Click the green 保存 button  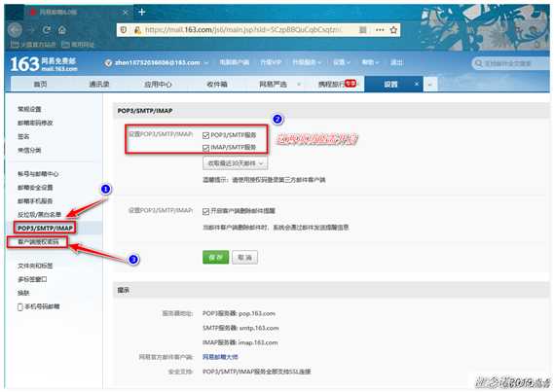(215, 257)
